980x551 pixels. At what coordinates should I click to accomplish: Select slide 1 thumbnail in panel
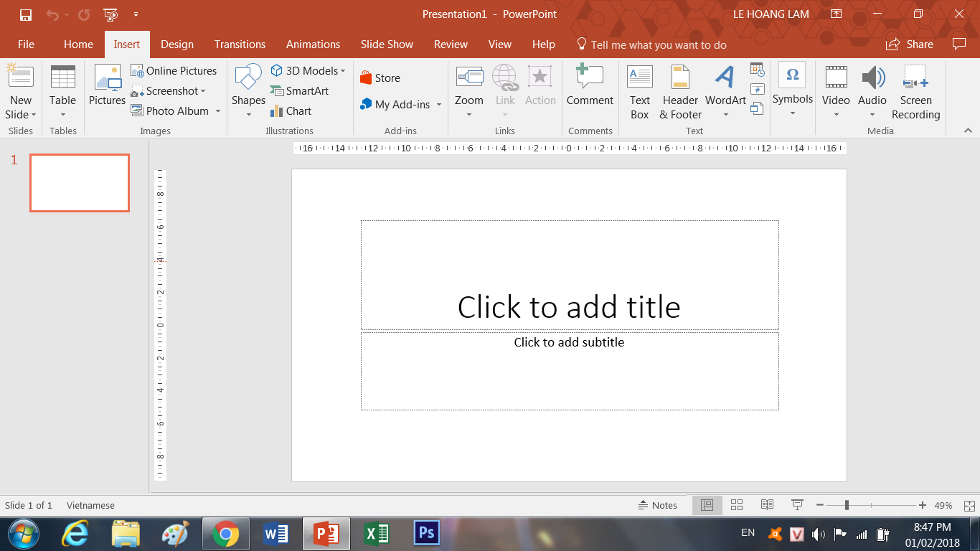[80, 183]
